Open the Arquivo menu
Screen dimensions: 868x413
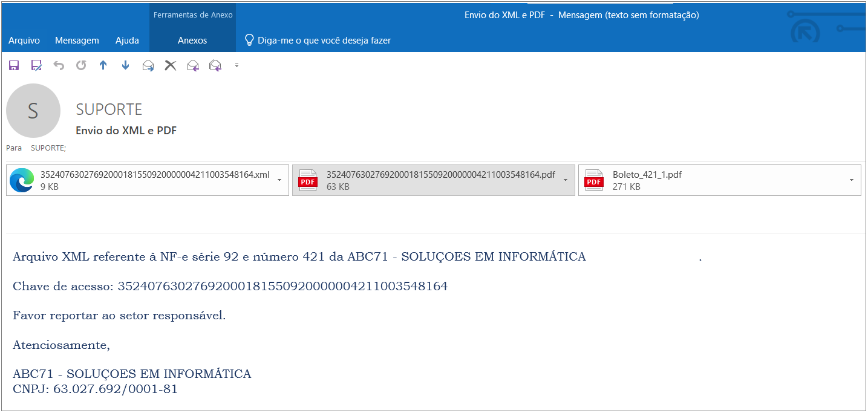click(24, 41)
